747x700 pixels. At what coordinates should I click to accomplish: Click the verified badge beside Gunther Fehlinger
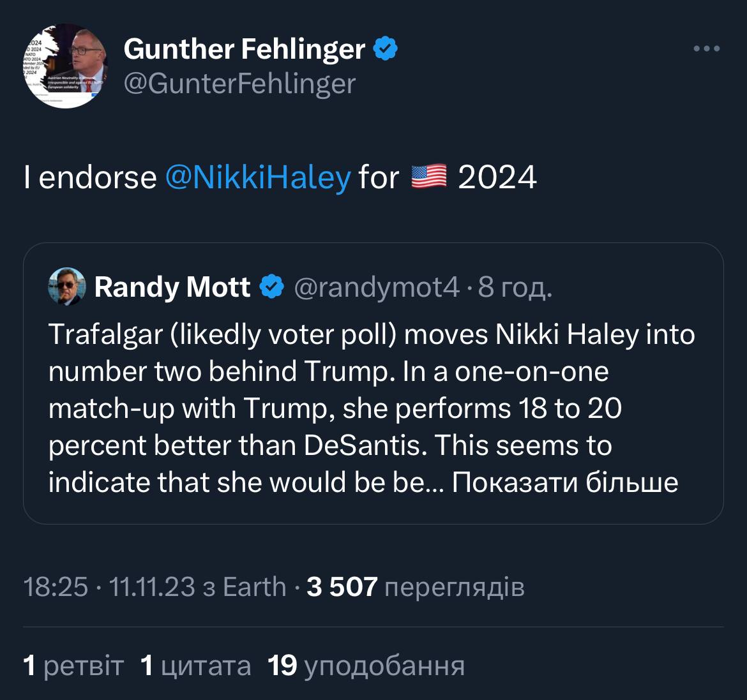click(385, 49)
